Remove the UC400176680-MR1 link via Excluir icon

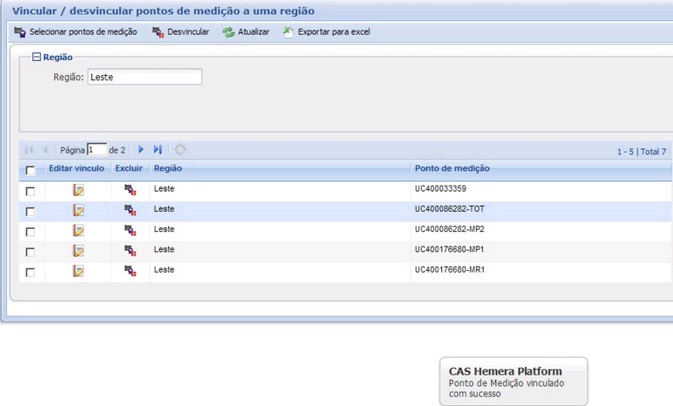(130, 271)
